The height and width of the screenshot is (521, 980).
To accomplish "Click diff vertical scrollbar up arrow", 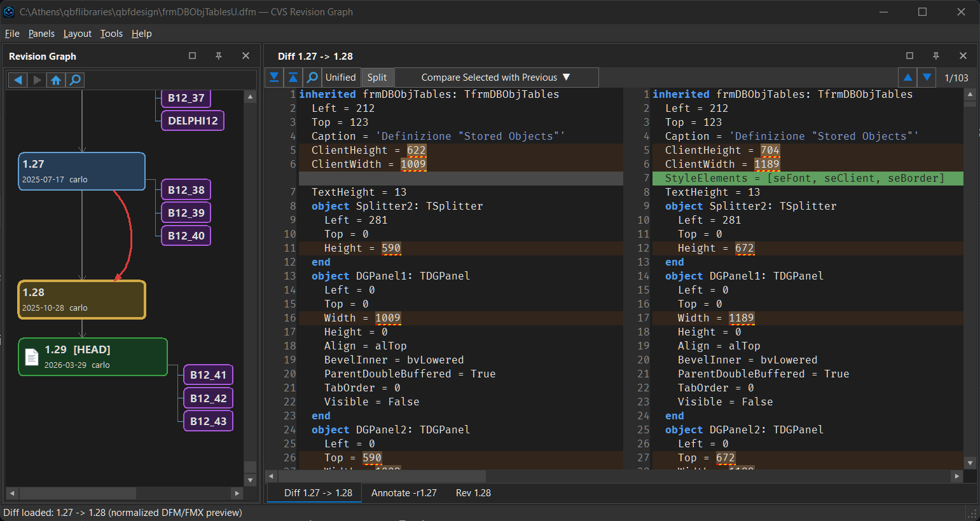I will pos(970,95).
